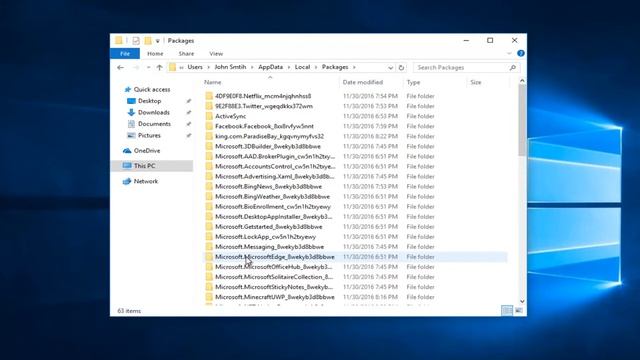Sort by the Name column header
Viewport: 640px width, 360px height.
(213, 82)
